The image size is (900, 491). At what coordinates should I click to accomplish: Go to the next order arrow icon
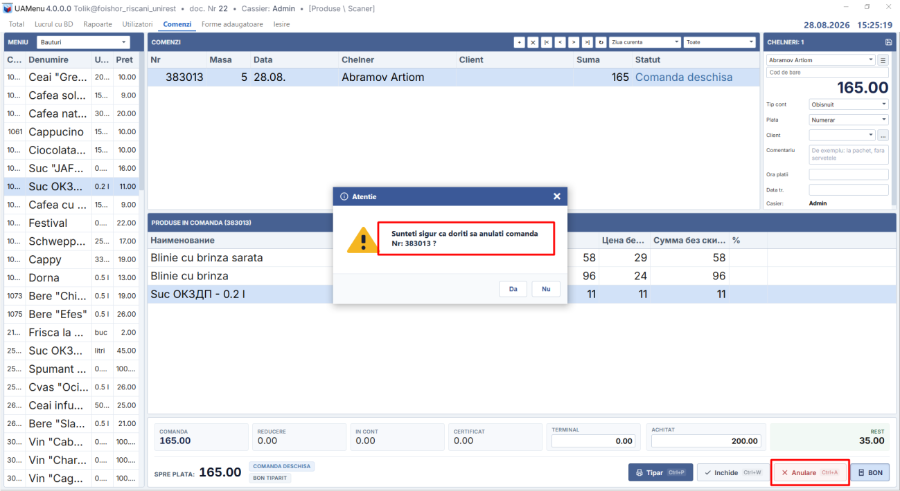click(x=573, y=42)
